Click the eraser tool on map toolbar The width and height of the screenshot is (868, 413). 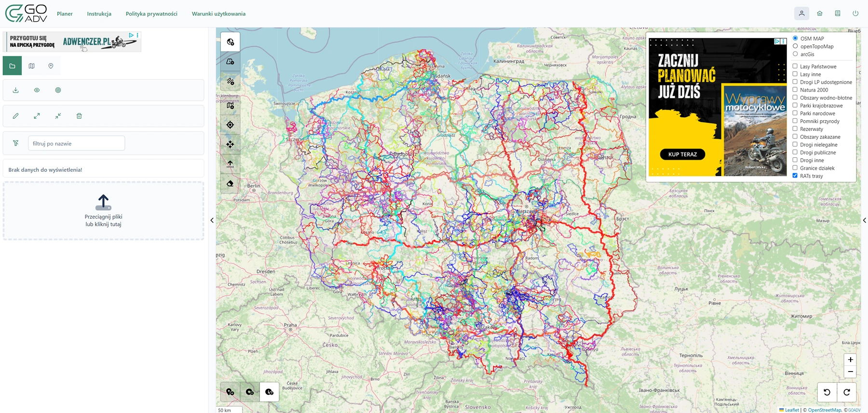point(230,183)
